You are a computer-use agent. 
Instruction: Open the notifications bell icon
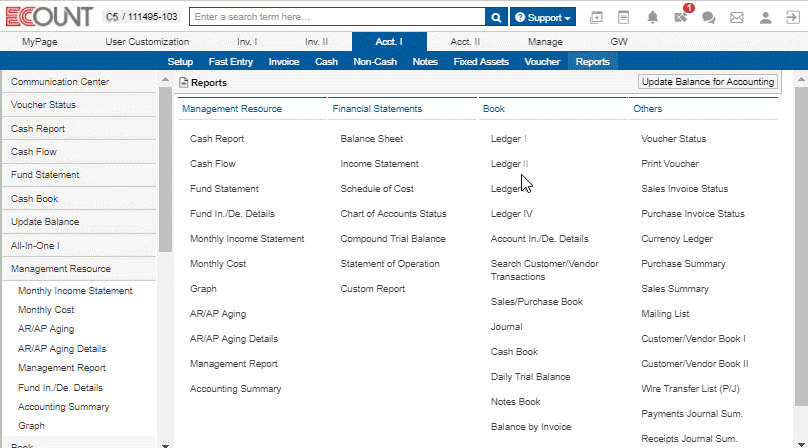pos(652,18)
